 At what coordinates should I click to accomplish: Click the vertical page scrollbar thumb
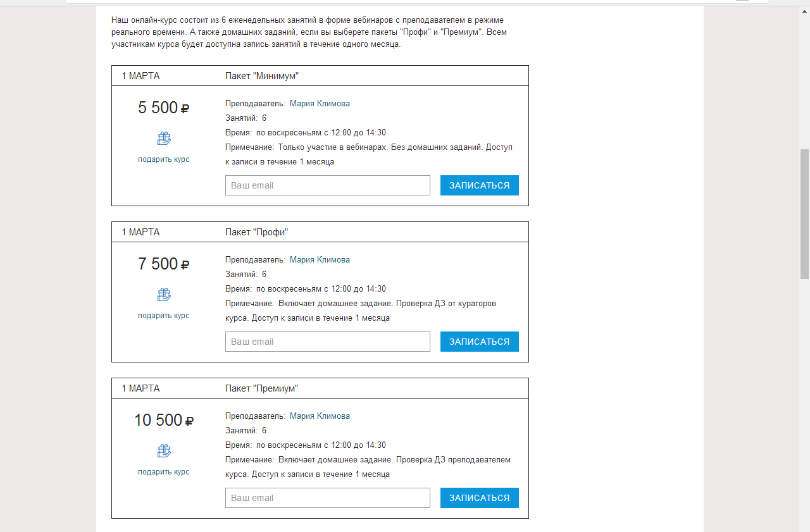804,214
